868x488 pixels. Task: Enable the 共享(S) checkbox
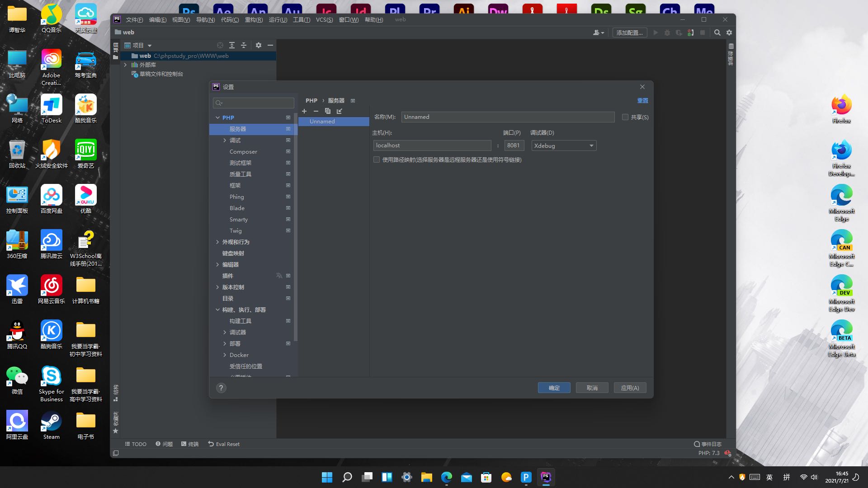[x=625, y=117]
